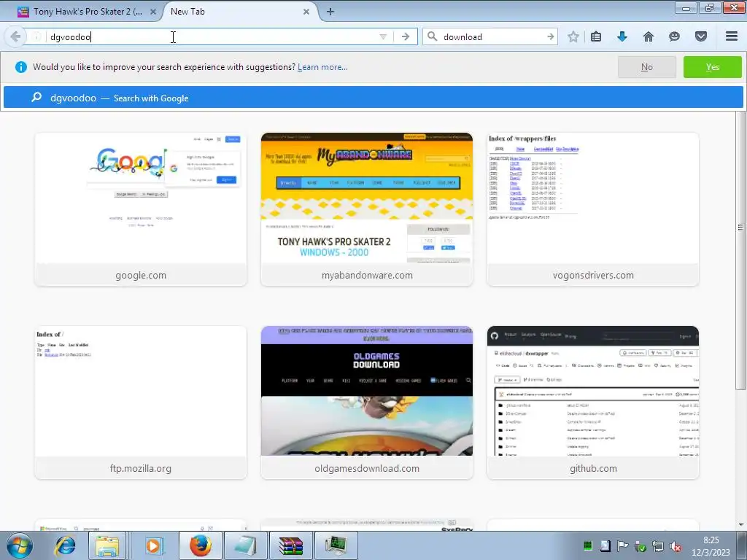747x560 pixels.
Task: Open the google.com tile
Action: (141, 209)
